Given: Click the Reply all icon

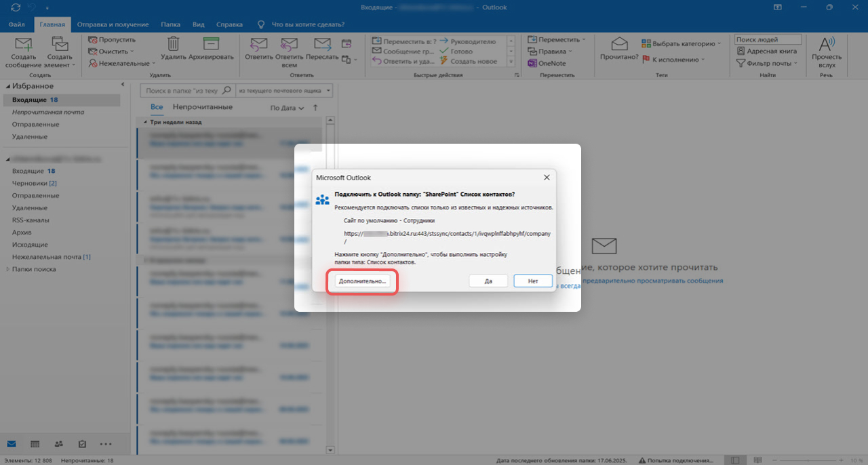Looking at the screenshot, I should click(x=290, y=45).
